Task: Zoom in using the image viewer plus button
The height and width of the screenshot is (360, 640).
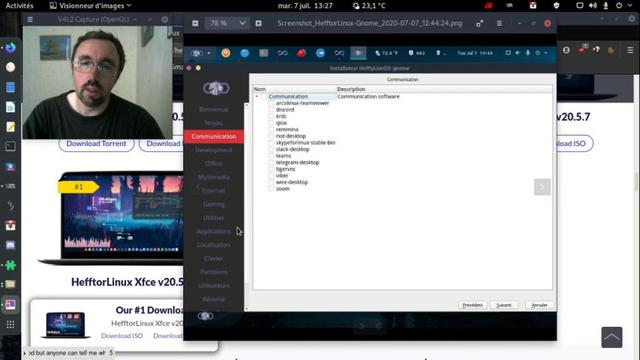Action: pos(258,23)
